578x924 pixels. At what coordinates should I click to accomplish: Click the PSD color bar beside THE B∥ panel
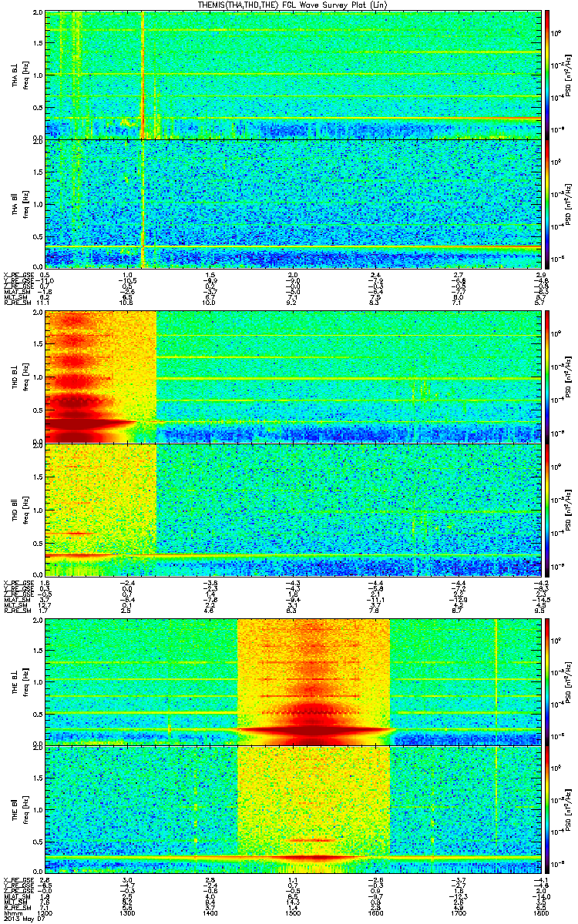[x=548, y=808]
